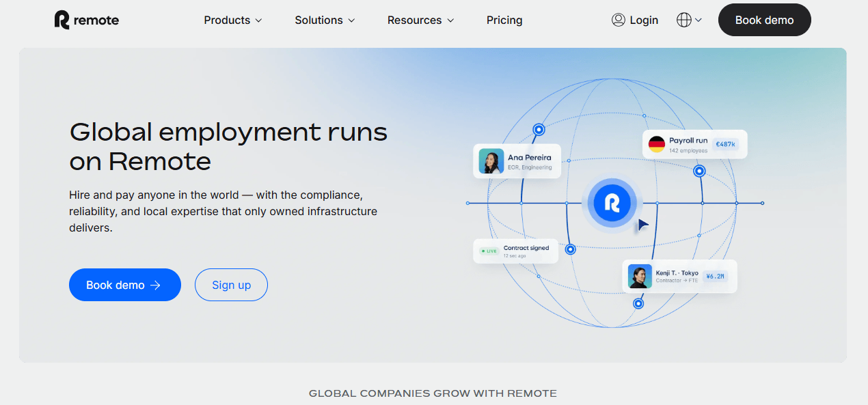Click the blue Book demo hero button
This screenshot has height=405, width=868.
point(125,285)
